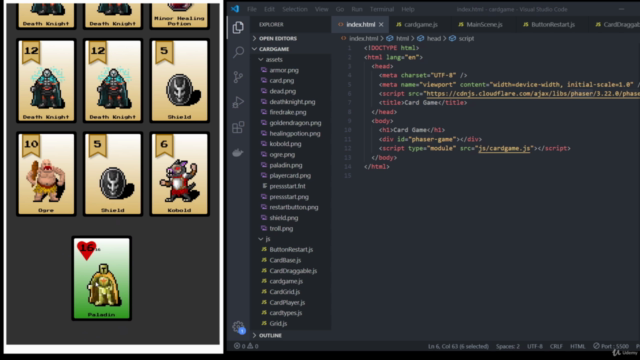Open CardGrid.js in the explorer tree
640x360 pixels.
coord(284,291)
